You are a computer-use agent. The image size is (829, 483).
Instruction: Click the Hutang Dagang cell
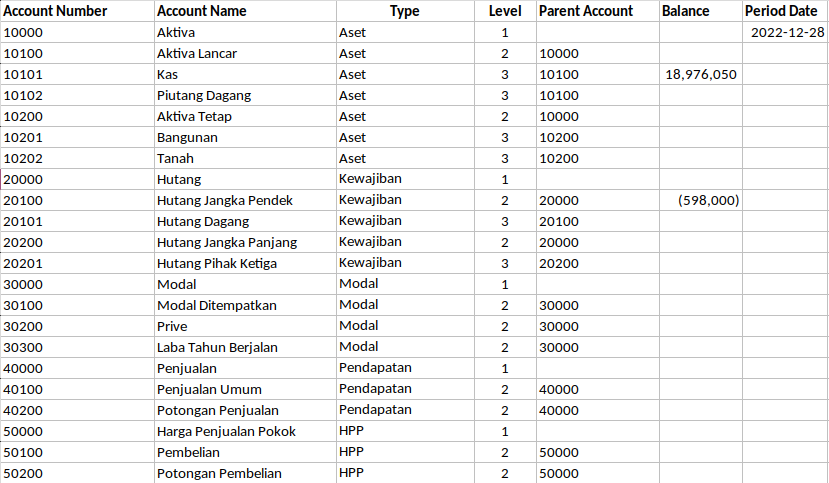pos(245,221)
